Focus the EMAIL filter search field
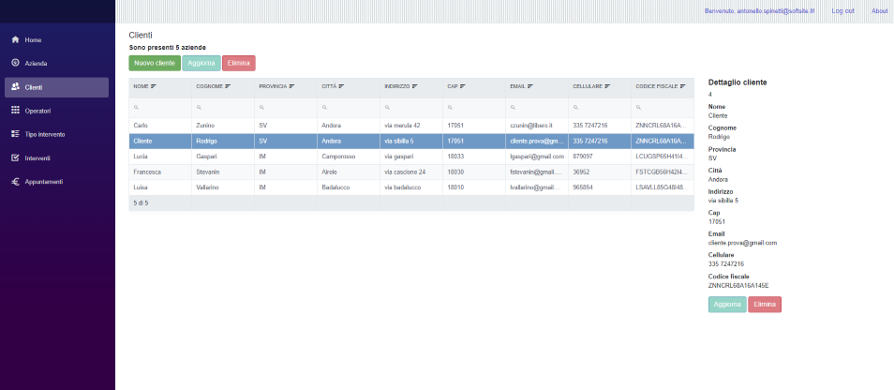This screenshot has height=390, width=894. pos(537,107)
